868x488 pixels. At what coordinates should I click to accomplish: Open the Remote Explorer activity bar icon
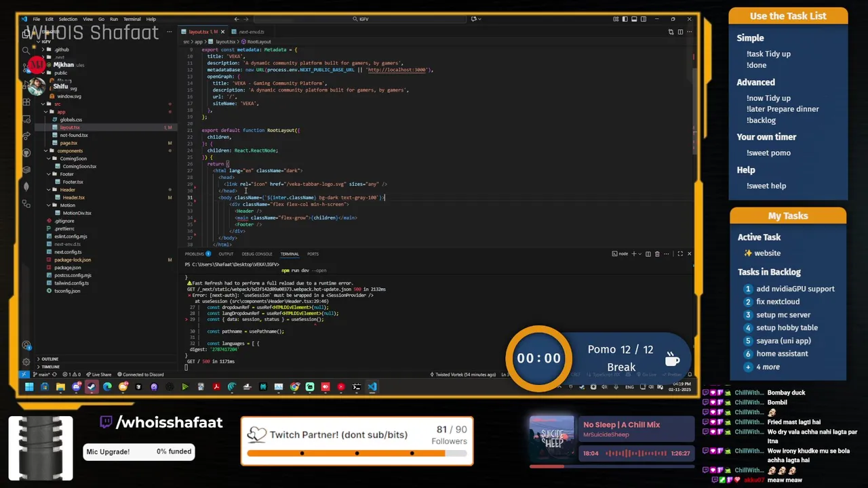(x=26, y=119)
